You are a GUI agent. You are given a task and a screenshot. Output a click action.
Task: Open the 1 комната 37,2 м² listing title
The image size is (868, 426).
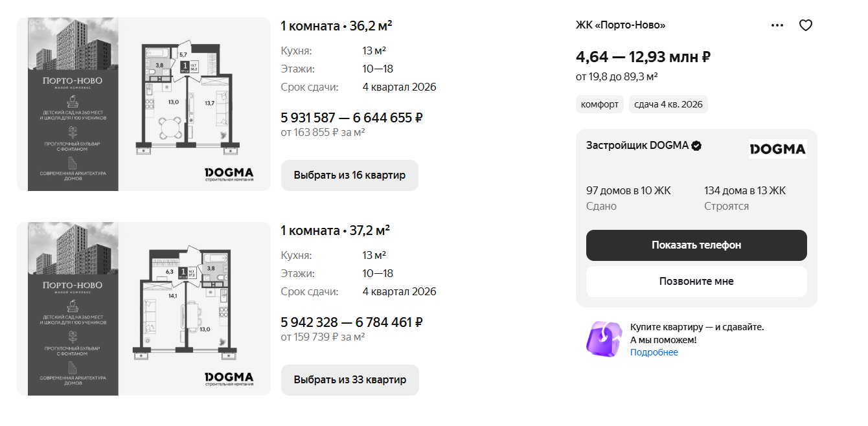[x=336, y=230]
